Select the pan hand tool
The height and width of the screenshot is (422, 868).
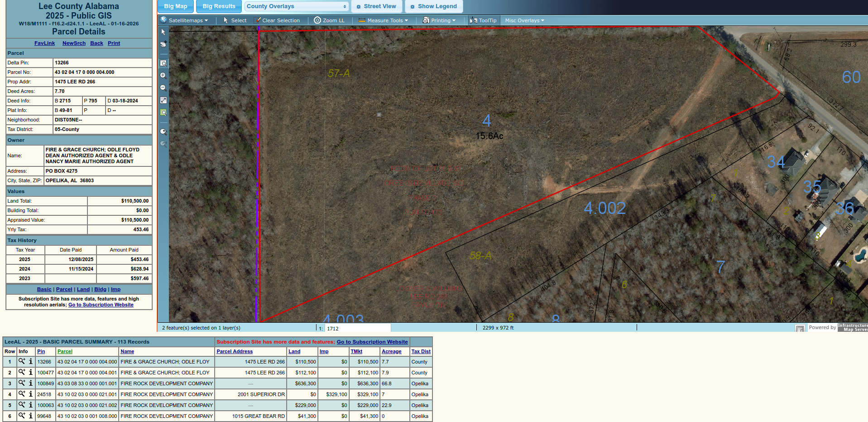pos(163,44)
